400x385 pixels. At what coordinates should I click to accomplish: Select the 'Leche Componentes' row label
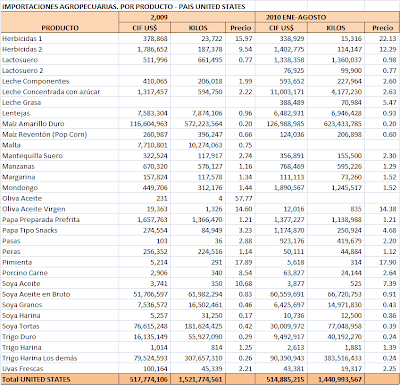click(x=60, y=81)
